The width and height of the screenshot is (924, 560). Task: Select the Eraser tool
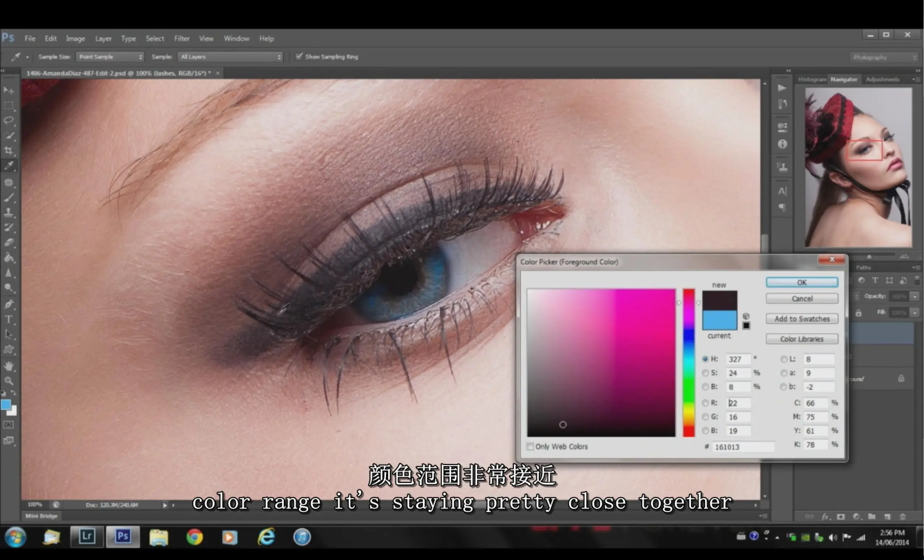[x=8, y=242]
